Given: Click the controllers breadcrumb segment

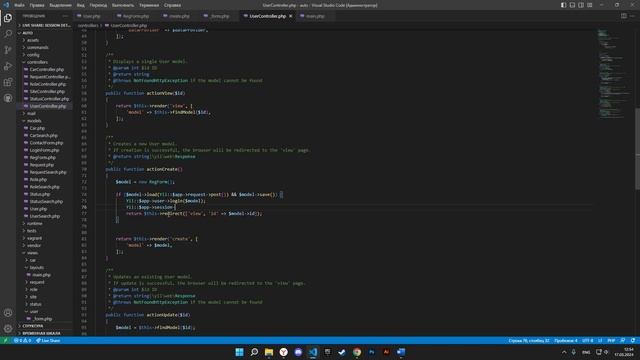Looking at the screenshot, I should coord(88,25).
